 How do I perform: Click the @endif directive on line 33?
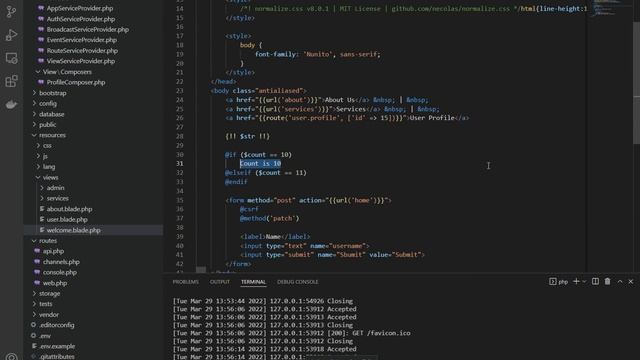236,182
